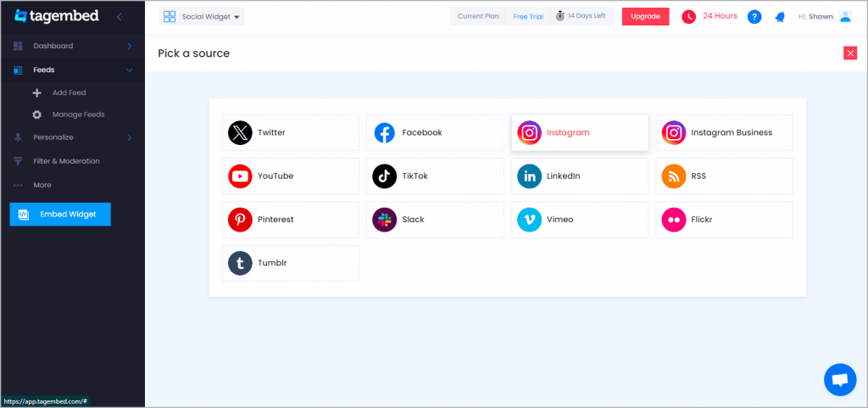The width and height of the screenshot is (868, 408).
Task: Click the TikTok logo icon
Action: pyautogui.click(x=384, y=176)
